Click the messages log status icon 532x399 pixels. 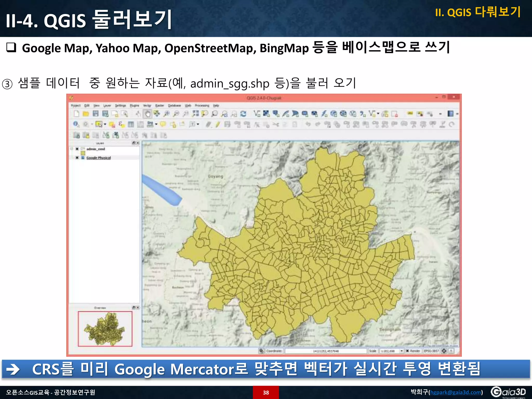click(451, 351)
